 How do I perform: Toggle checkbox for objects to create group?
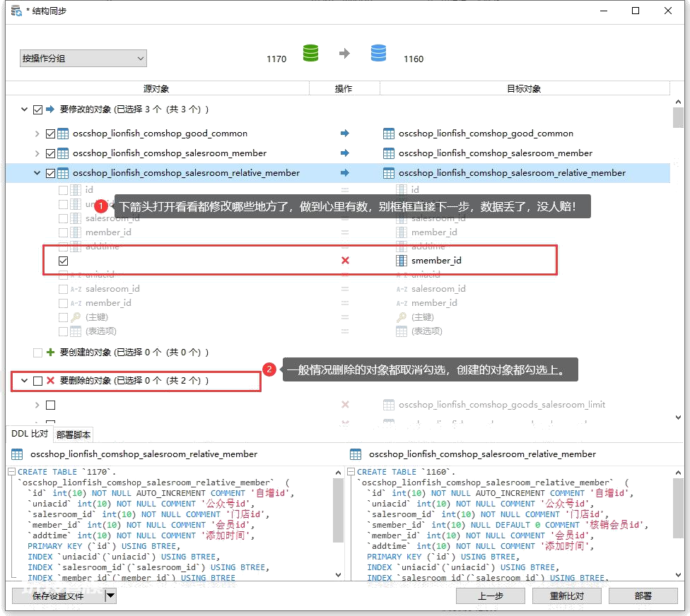(x=38, y=353)
